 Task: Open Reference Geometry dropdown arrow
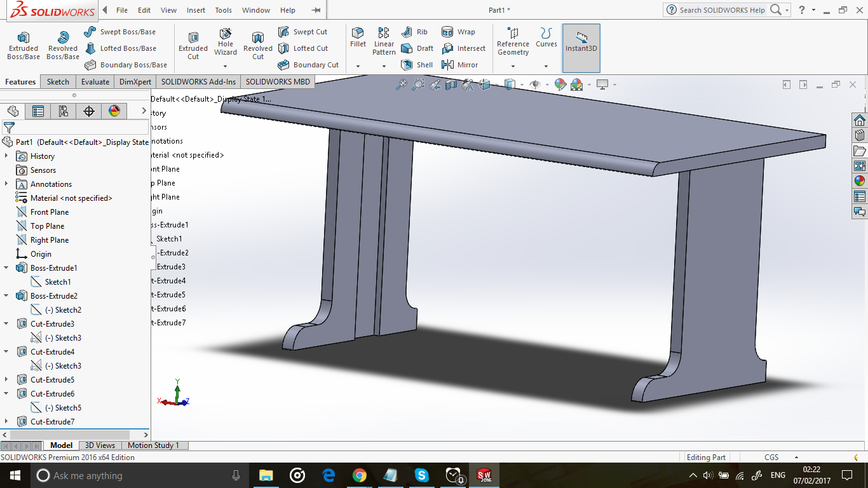pyautogui.click(x=513, y=66)
